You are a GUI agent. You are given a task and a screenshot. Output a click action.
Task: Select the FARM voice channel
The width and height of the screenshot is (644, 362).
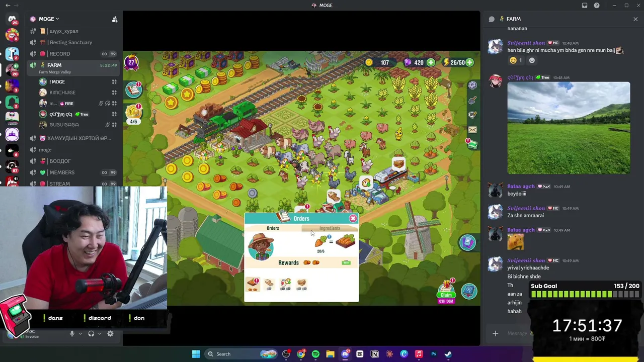tap(74, 67)
